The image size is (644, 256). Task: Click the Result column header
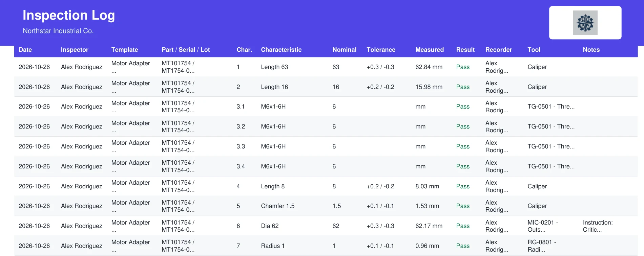(x=465, y=50)
